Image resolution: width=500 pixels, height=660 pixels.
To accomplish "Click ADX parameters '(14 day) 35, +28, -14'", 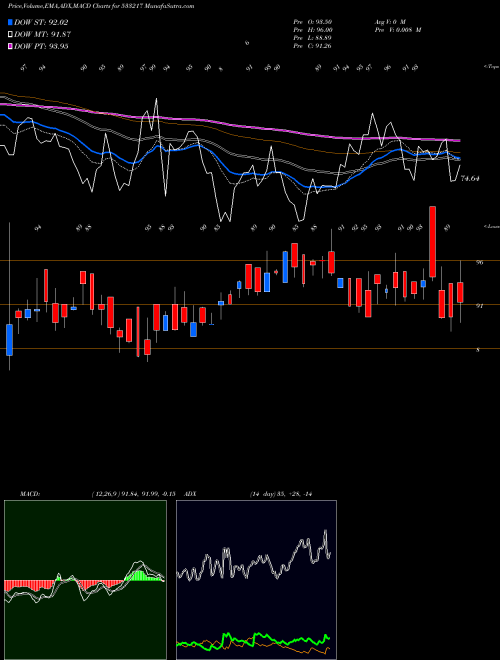I will tap(281, 494).
